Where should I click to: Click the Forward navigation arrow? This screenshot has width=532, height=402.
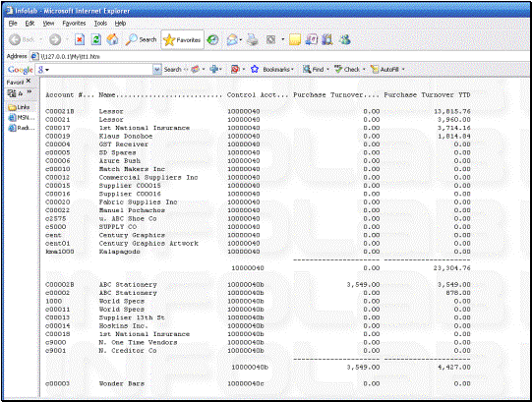[x=55, y=39]
